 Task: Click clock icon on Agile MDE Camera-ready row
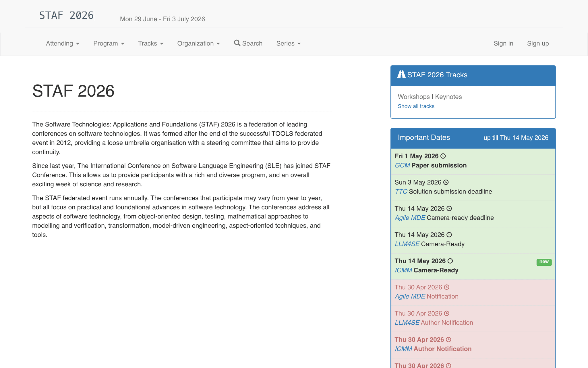(449, 208)
